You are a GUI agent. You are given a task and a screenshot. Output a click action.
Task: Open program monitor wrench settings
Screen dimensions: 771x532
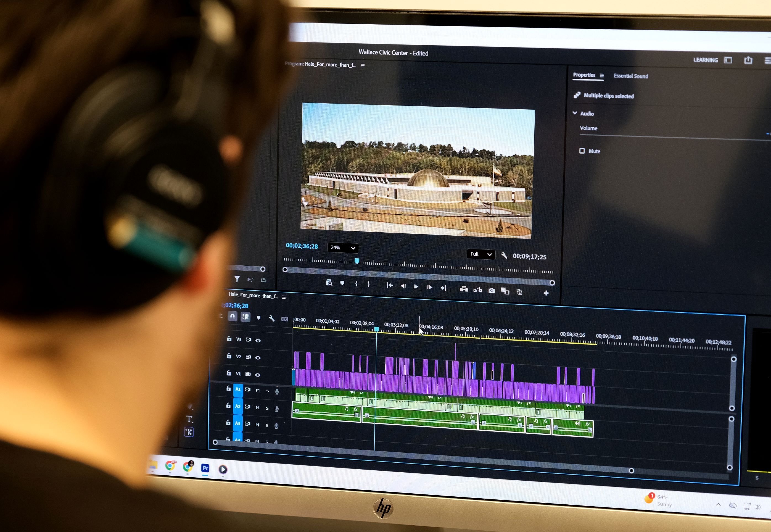coord(504,255)
